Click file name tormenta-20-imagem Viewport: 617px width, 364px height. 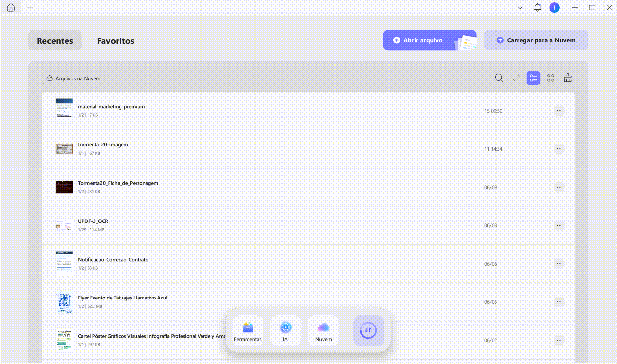(x=103, y=144)
